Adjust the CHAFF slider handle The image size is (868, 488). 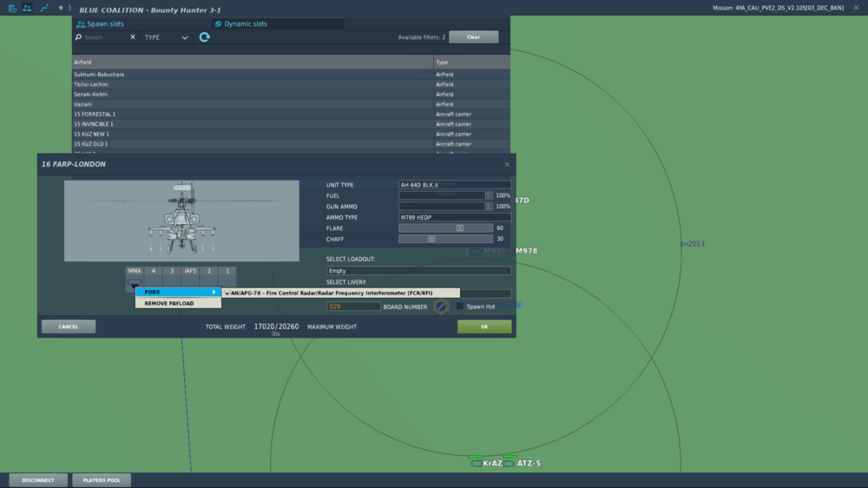point(431,240)
